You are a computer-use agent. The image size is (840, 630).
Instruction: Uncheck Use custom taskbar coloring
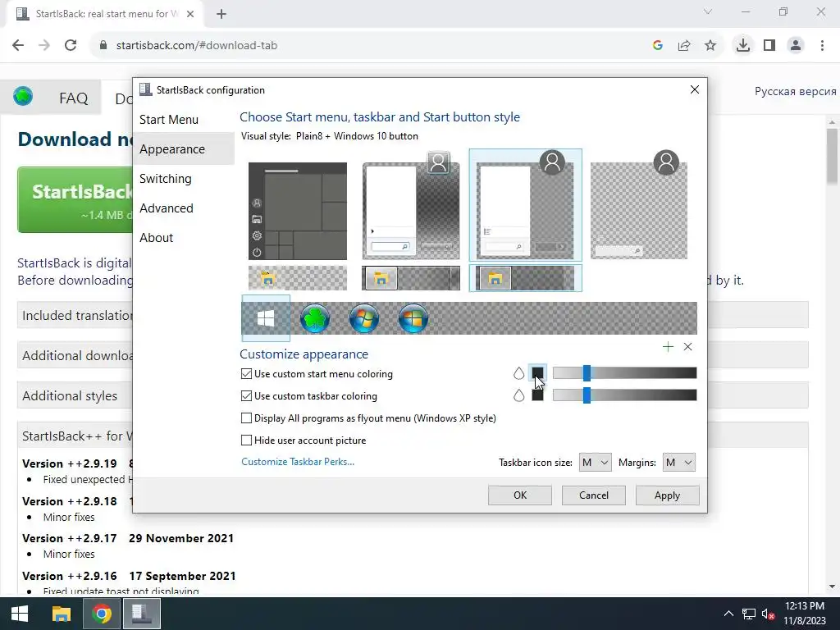(246, 396)
